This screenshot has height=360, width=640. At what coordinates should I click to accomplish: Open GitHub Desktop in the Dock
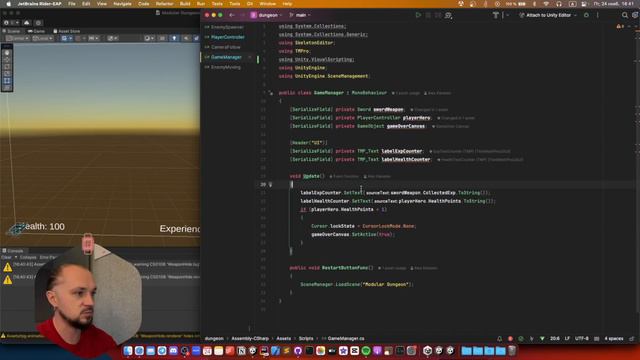298,351
